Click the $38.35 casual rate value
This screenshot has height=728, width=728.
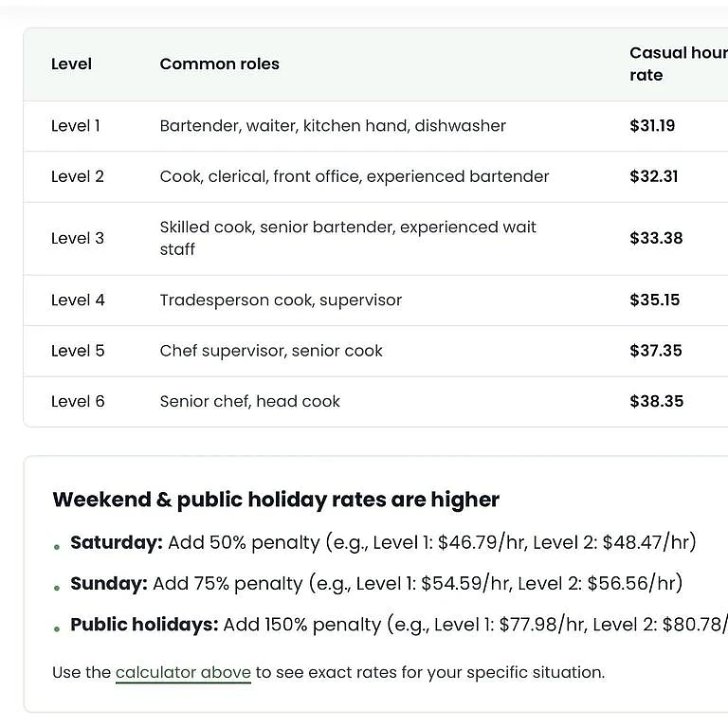(x=657, y=401)
